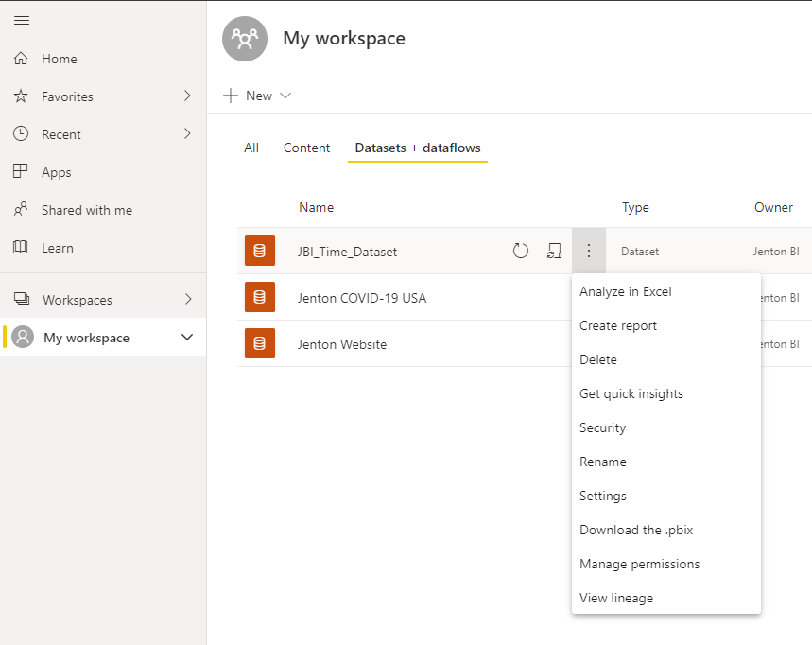The image size is (812, 645).
Task: Close the JBI_Time_Dataset more options ellipsis
Action: pyautogui.click(x=588, y=251)
